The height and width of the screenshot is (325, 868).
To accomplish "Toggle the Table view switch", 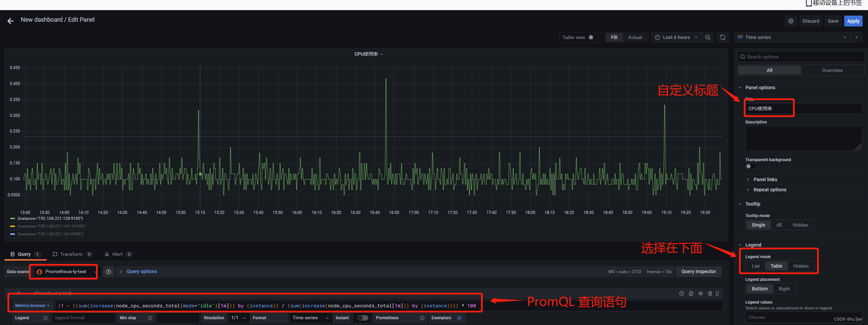I will pyautogui.click(x=593, y=37).
